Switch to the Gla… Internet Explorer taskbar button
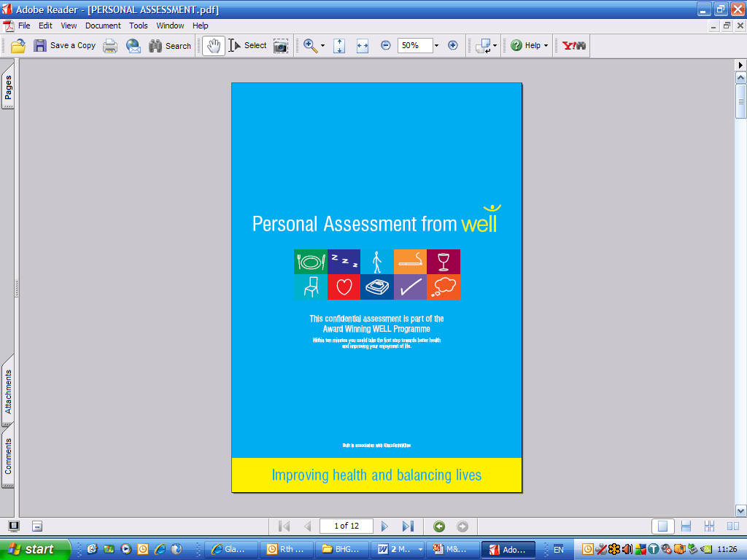Screen dimensions: 747x560 tap(231, 549)
